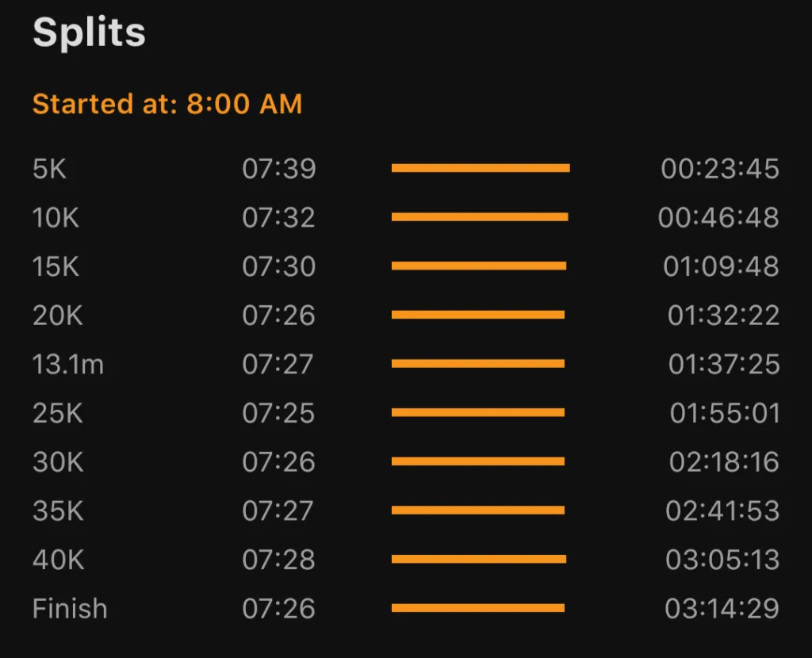Image resolution: width=812 pixels, height=658 pixels.
Task: Tap the Started at: 8:00 AM label
Action: pyautogui.click(x=167, y=104)
